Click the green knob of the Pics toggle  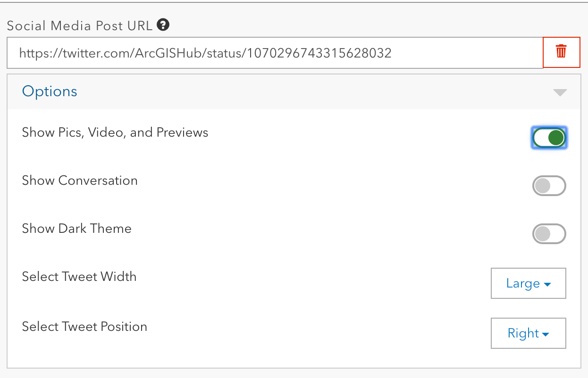556,138
